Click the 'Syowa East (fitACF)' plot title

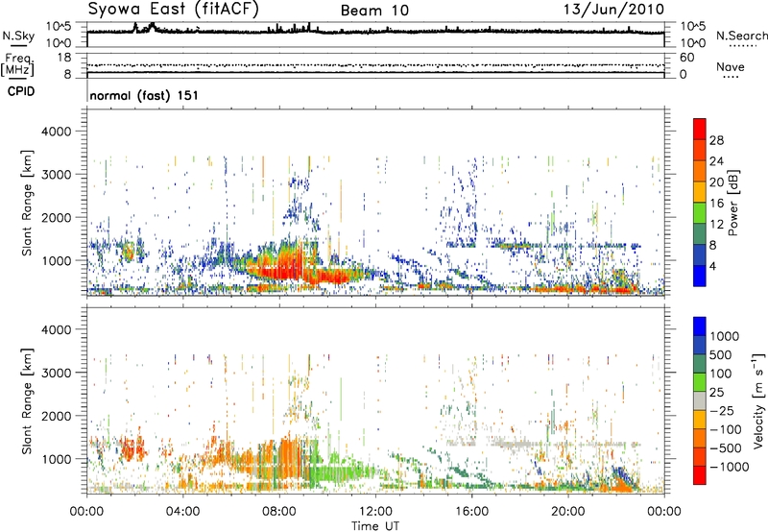pos(173,9)
